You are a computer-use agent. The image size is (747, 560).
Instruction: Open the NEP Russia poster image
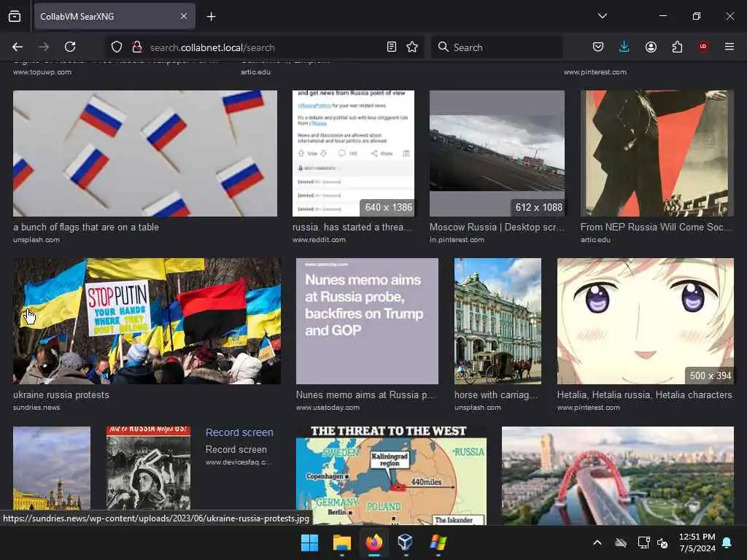(657, 153)
